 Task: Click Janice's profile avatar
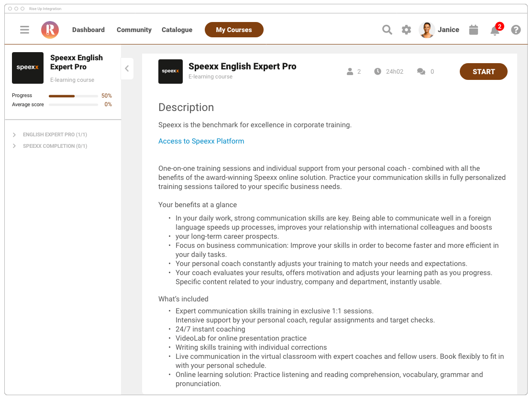427,30
